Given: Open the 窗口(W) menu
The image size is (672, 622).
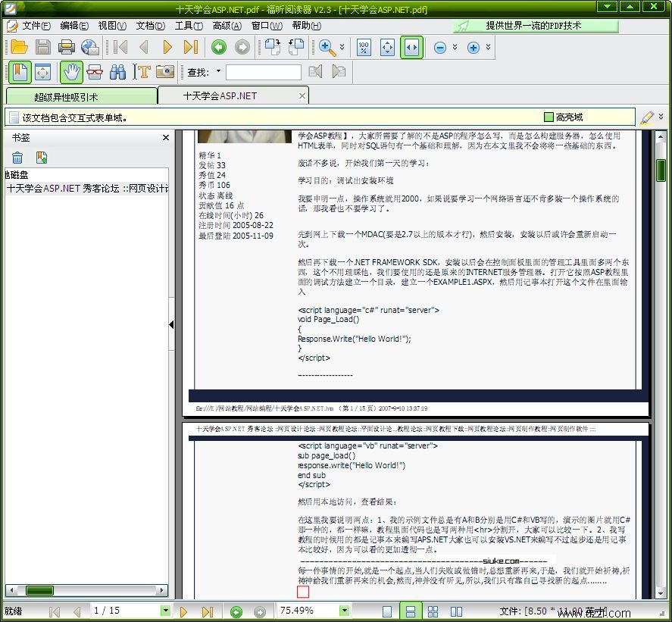Looking at the screenshot, I should click(267, 26).
